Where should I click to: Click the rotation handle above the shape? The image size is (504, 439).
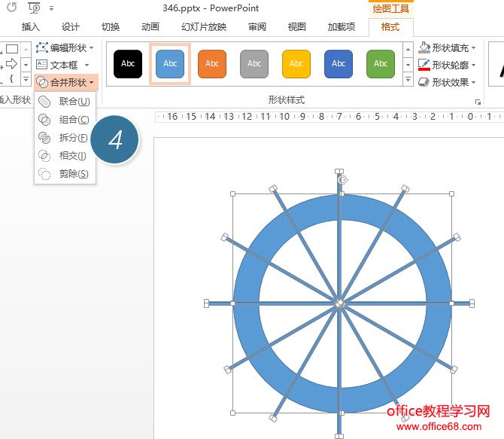(343, 179)
